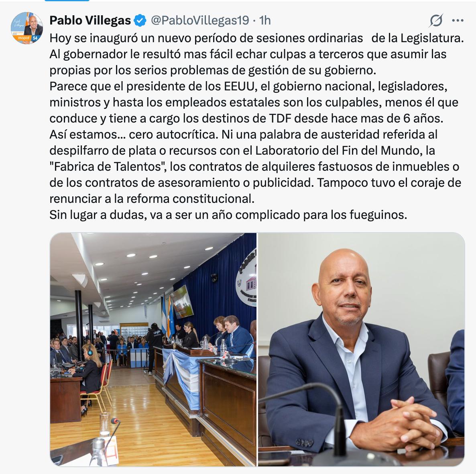Open the Pablo Villegas display name link

90,20
